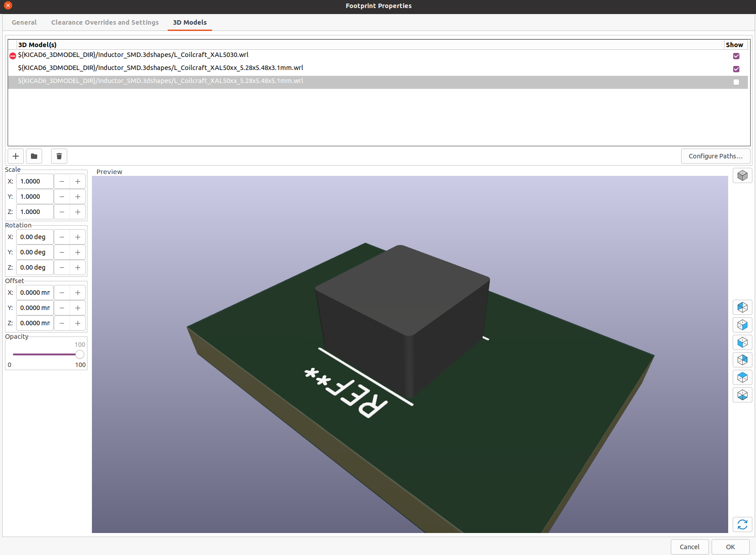
Task: Click the Configure Paths button
Action: pyautogui.click(x=715, y=156)
